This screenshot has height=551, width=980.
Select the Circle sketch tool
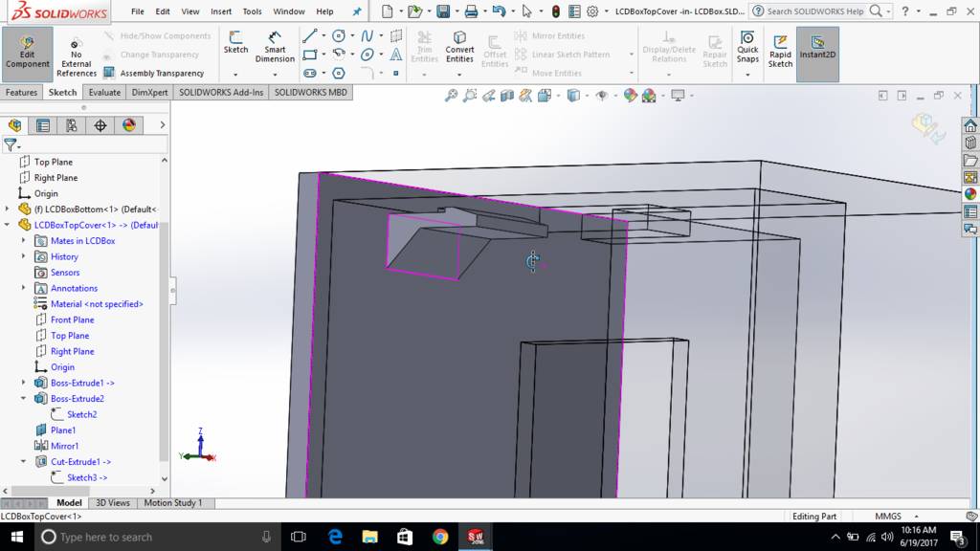pyautogui.click(x=339, y=35)
